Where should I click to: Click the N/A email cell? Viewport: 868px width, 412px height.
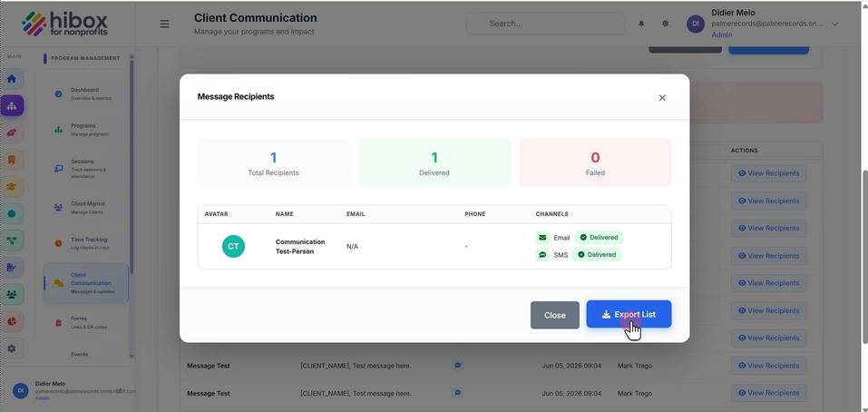pos(352,247)
